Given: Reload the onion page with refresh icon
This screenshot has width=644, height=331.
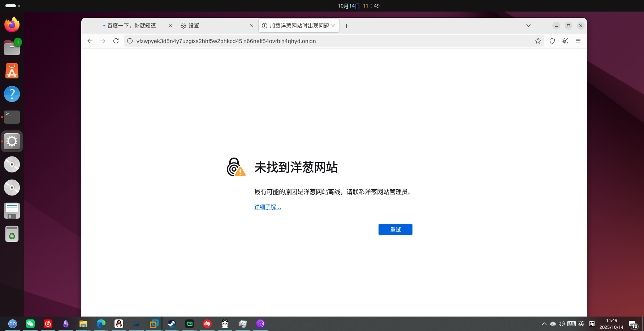Looking at the screenshot, I should click(x=116, y=41).
